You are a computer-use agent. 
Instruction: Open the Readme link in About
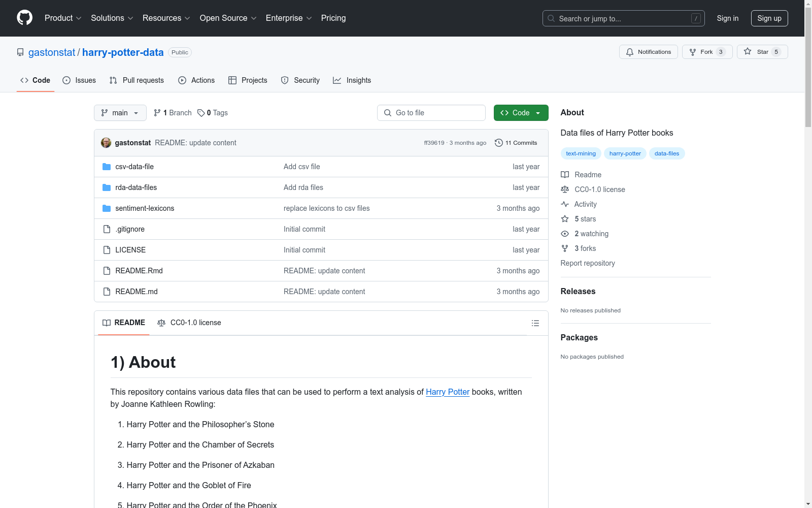(x=581, y=175)
